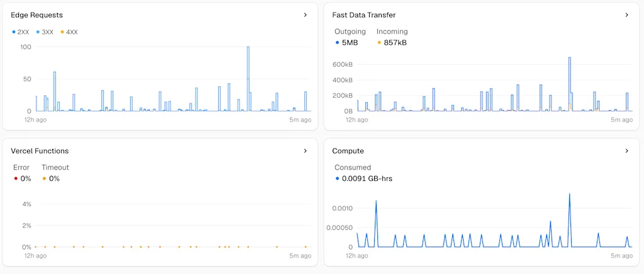Click the tallest Edge Requests spike at 100
This screenshot has width=644, height=274.
(x=248, y=78)
